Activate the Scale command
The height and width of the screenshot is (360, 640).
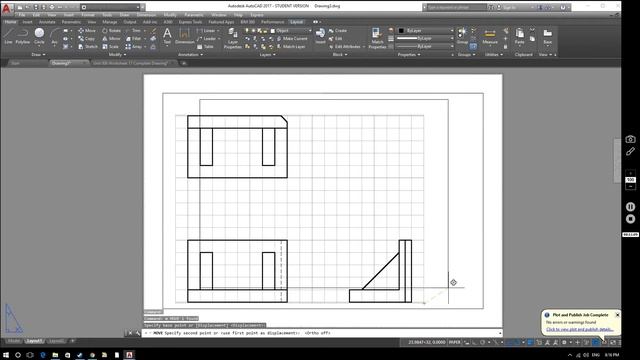tap(111, 47)
